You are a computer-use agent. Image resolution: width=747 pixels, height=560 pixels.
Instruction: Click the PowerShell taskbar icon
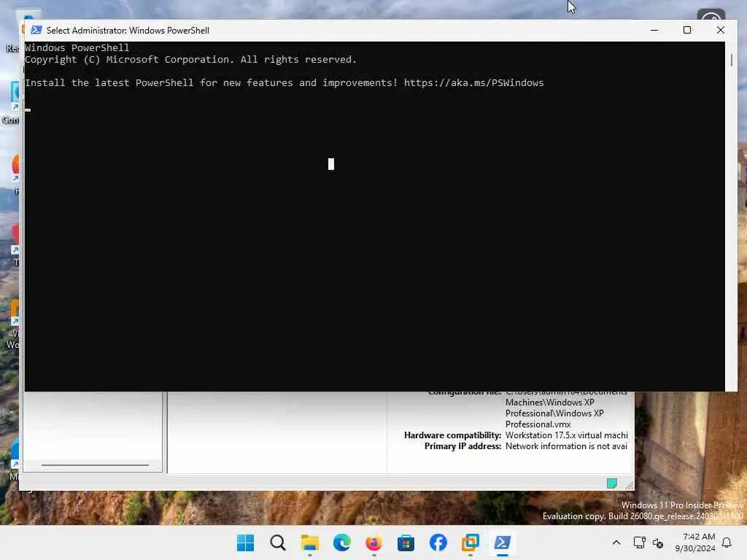click(502, 542)
